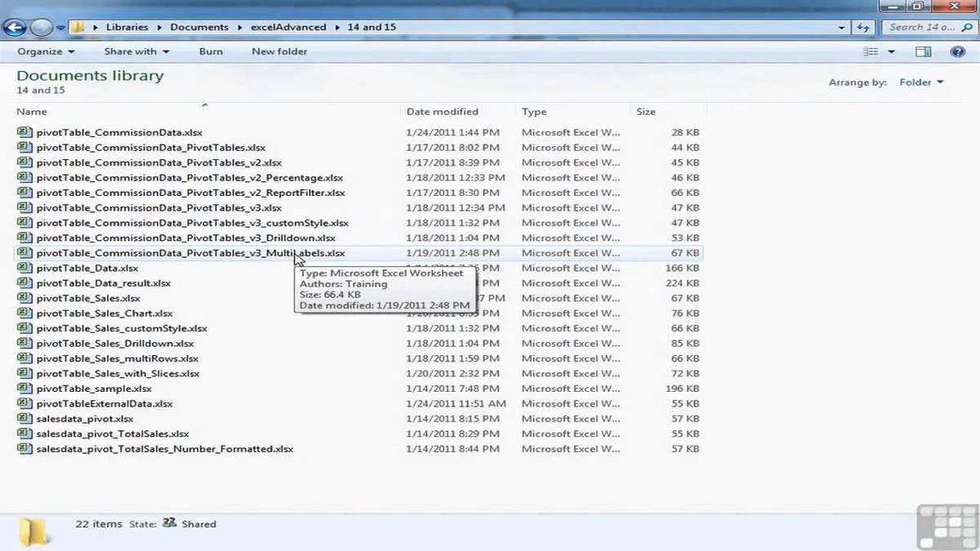Click the Excel icon of pivotTable_Sales.xlsx

[x=24, y=298]
